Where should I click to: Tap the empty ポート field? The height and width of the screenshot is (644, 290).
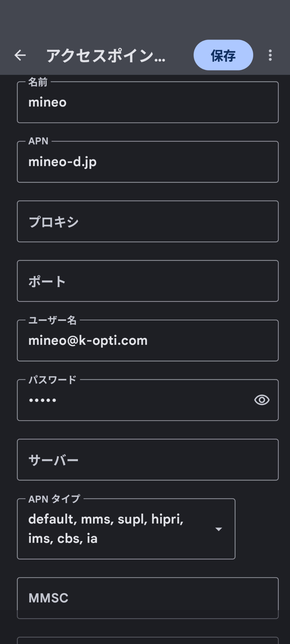point(148,281)
